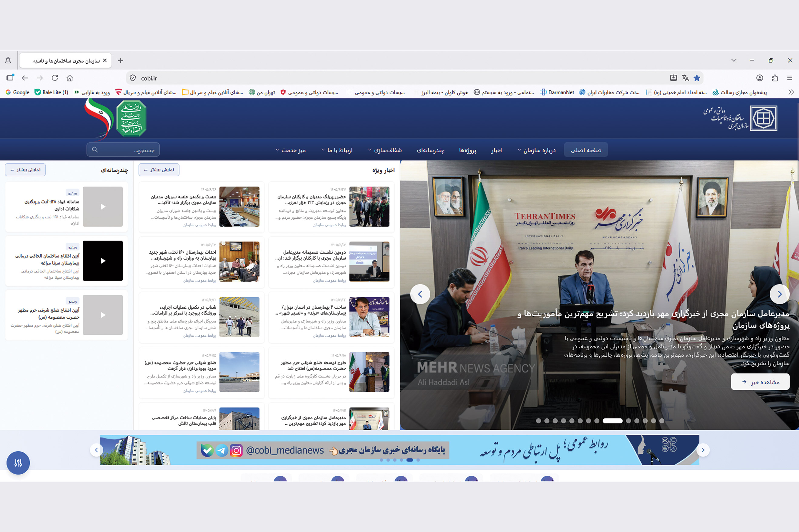Open headline طرح توسعه ضلع شرقی حرم مطهر
This screenshot has width=799, height=532.
(x=313, y=365)
